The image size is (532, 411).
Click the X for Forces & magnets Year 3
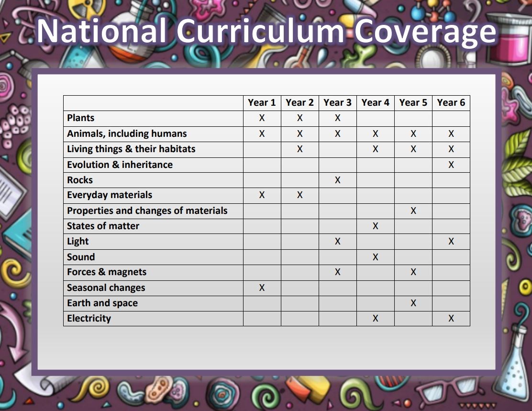[x=338, y=272]
